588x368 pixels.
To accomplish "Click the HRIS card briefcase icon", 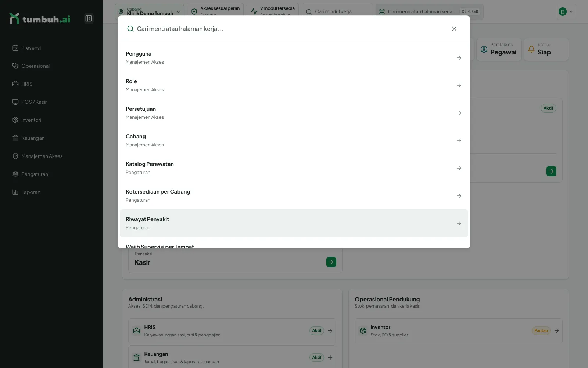I will tap(136, 330).
